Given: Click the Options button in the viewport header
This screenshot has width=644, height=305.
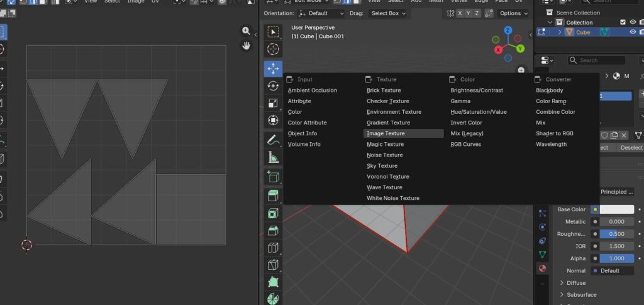Looking at the screenshot, I should coord(513,13).
